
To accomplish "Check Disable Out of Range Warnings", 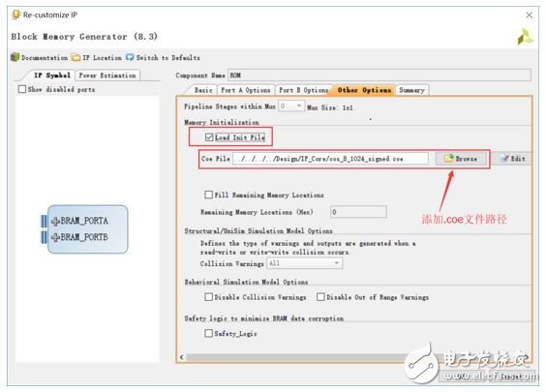I will 320,297.
